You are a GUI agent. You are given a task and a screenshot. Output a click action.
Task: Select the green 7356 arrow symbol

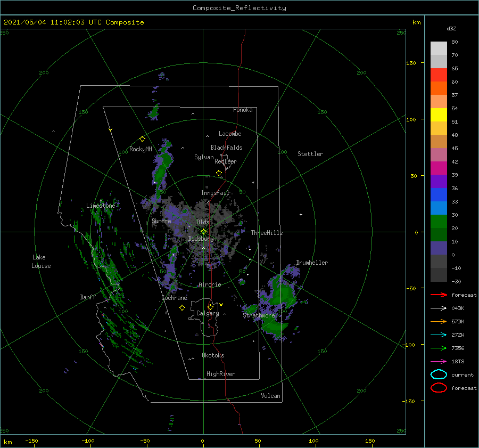[439, 348]
